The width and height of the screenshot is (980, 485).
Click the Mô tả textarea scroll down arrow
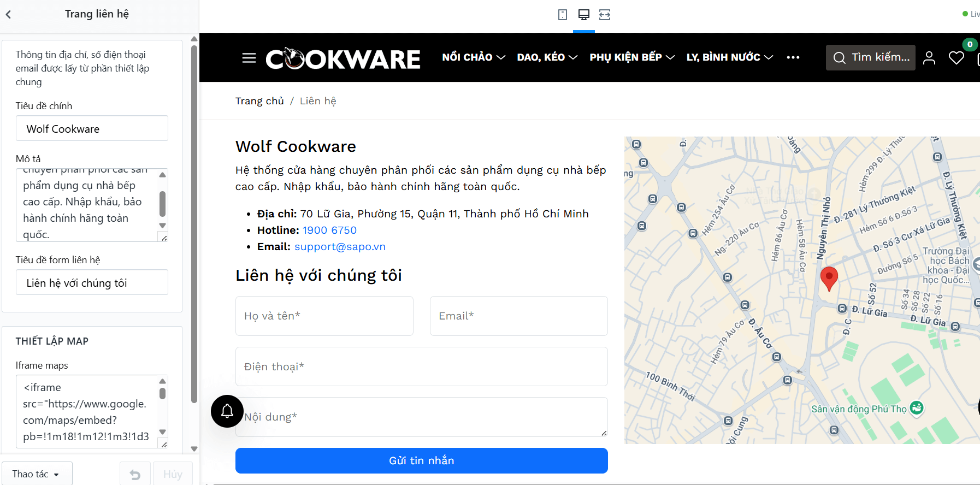162,225
